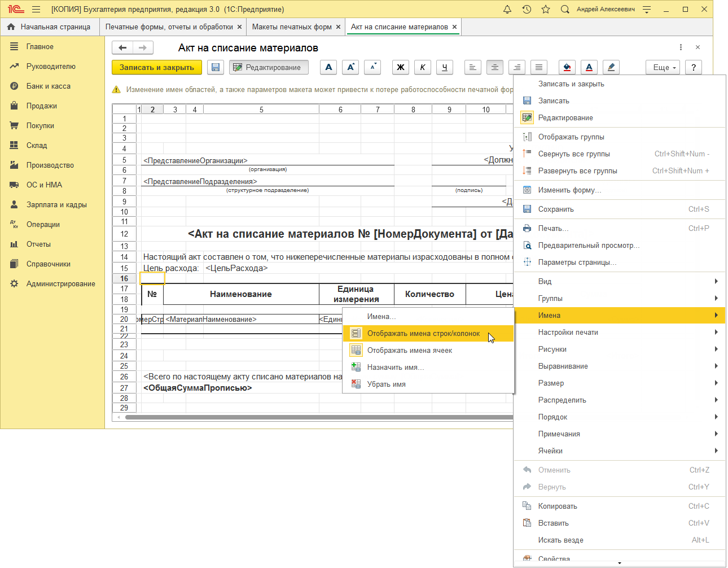Close the Макеты печатных форм tab
Screen dimensions: 728x568
338,27
